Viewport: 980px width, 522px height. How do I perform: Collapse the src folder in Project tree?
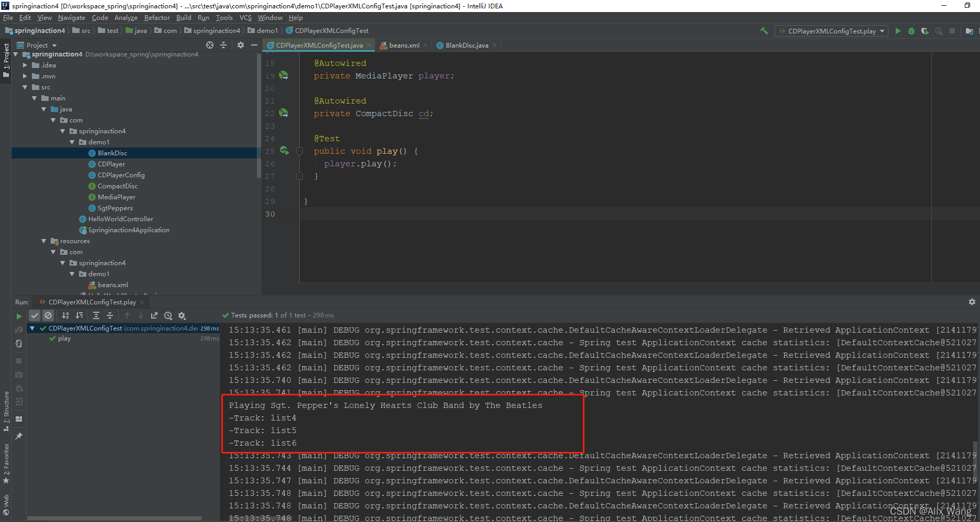coord(25,87)
